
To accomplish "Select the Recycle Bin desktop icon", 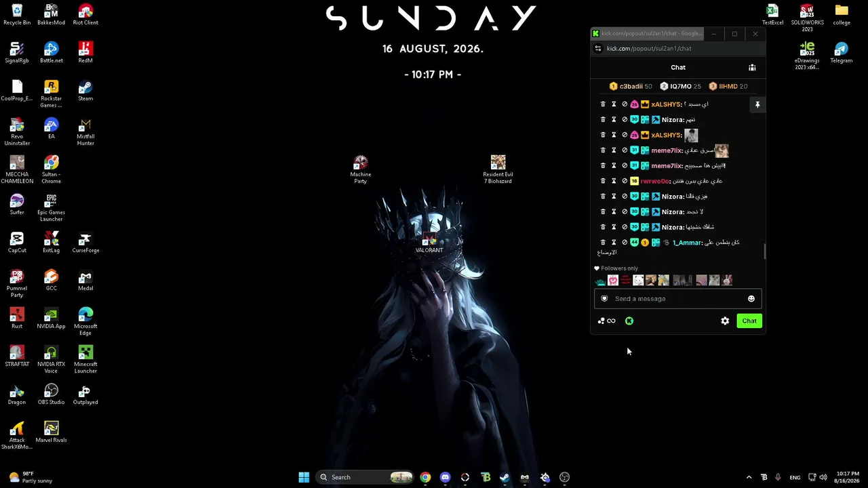I will (17, 15).
